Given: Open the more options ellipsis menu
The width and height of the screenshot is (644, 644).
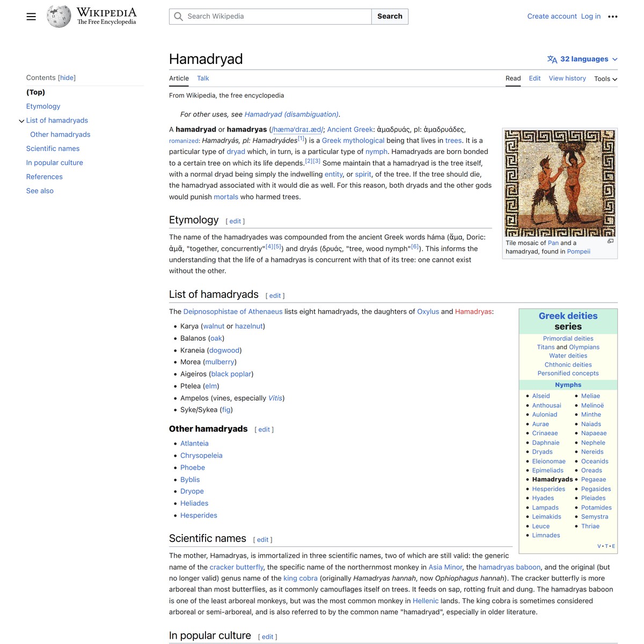Looking at the screenshot, I should [613, 17].
